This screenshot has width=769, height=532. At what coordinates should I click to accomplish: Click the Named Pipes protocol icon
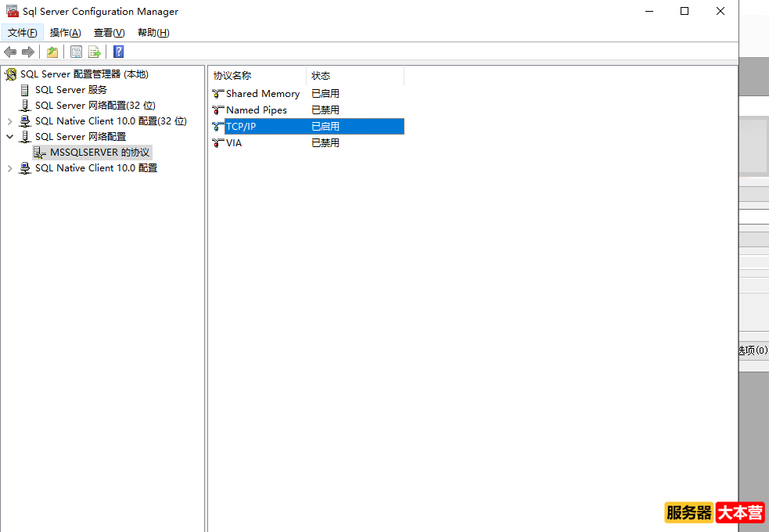tap(215, 110)
